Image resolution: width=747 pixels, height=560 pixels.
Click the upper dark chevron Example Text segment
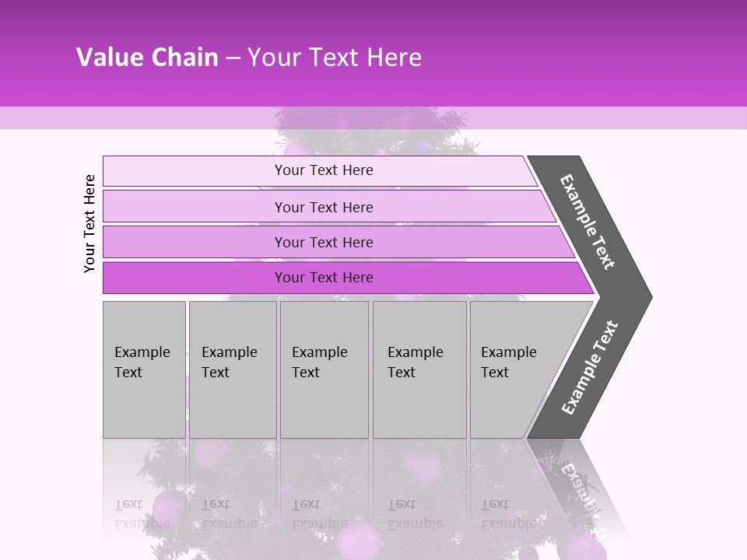pos(591,223)
